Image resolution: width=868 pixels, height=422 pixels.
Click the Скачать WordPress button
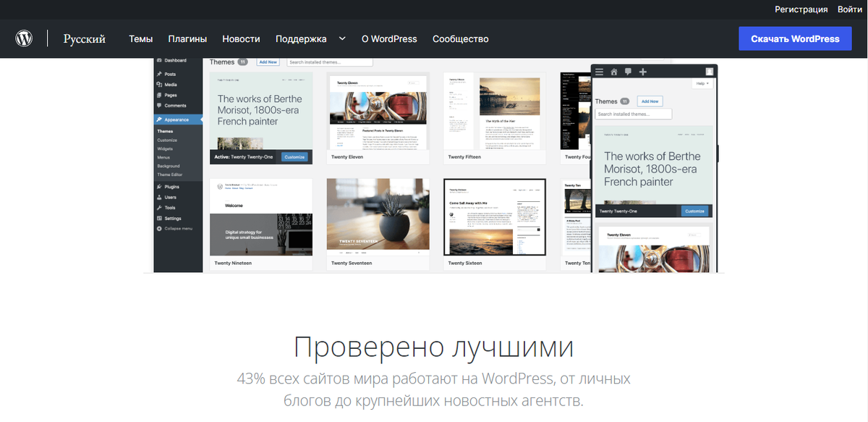click(795, 38)
